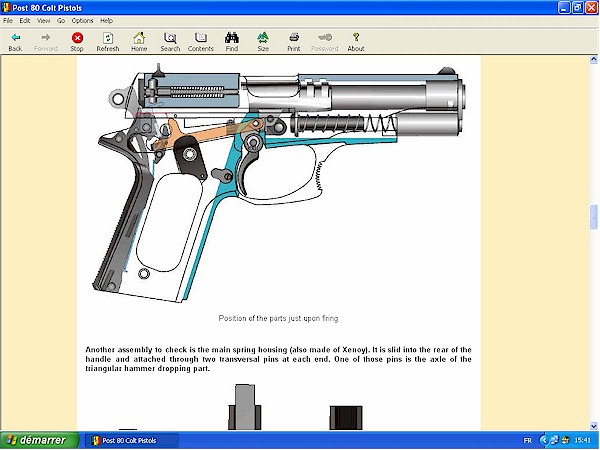Expand hidden tray icons arrow
The image size is (600, 450).
(x=544, y=440)
